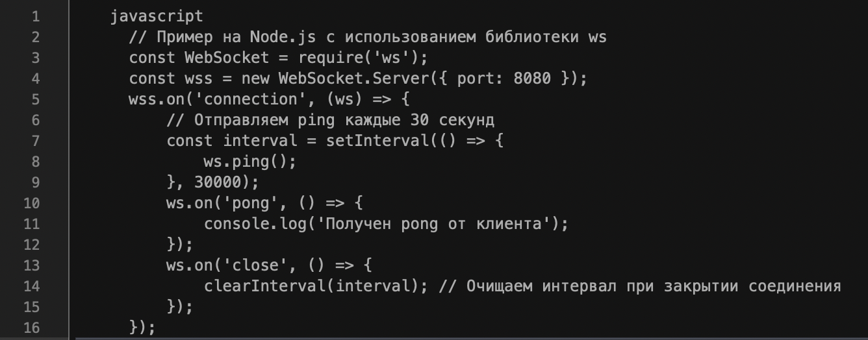Viewport: 868px width, 340px height.
Task: Click line number 10 in gutter
Action: (x=31, y=203)
